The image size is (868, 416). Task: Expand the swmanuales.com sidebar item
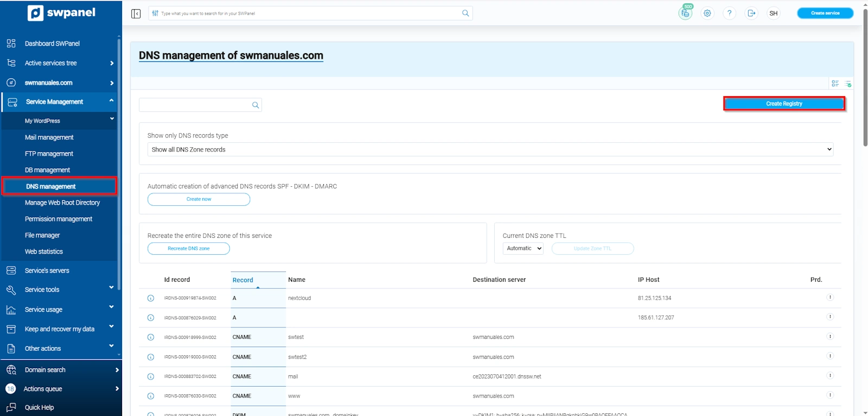[x=112, y=83]
